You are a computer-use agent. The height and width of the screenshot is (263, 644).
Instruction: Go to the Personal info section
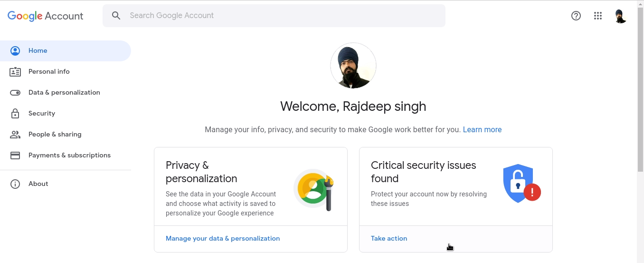pyautogui.click(x=49, y=72)
